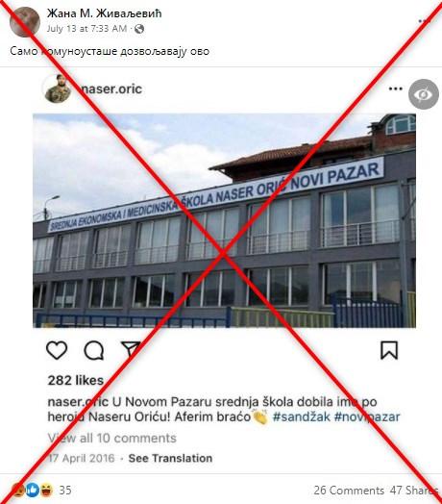Open Жана М. Живаљевић profile name
This screenshot has height=504, width=442.
104,13
